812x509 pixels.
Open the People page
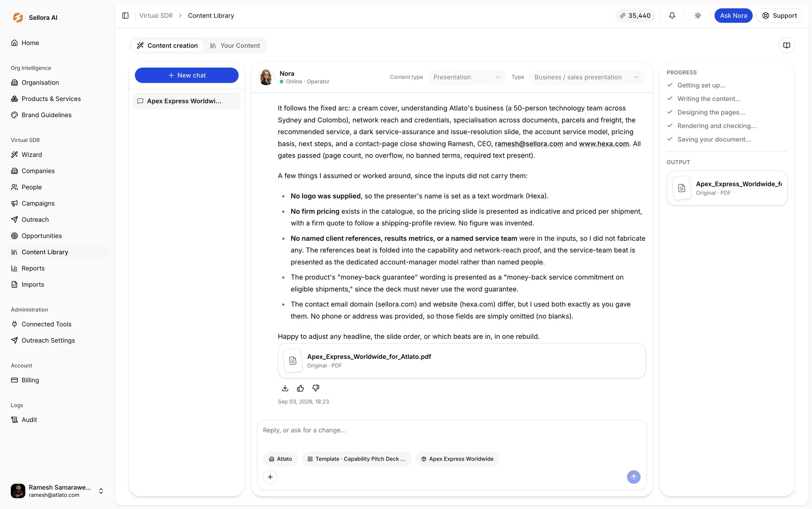tap(58, 187)
